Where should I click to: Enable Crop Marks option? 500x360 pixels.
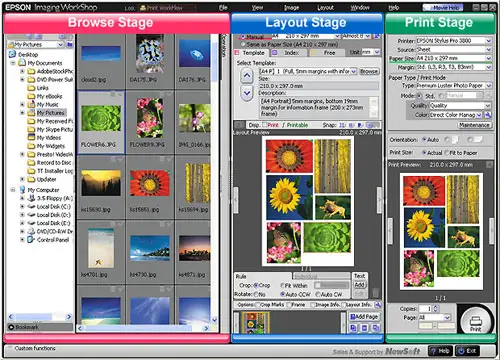pos(257,305)
